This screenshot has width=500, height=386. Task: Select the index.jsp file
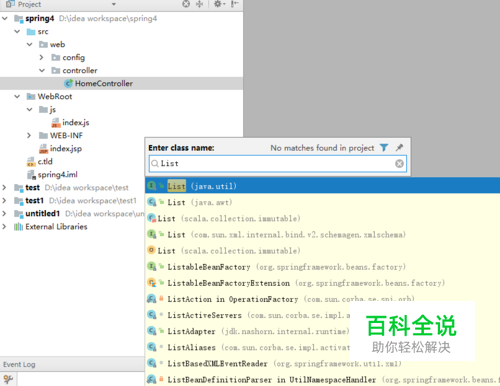[x=66, y=148]
